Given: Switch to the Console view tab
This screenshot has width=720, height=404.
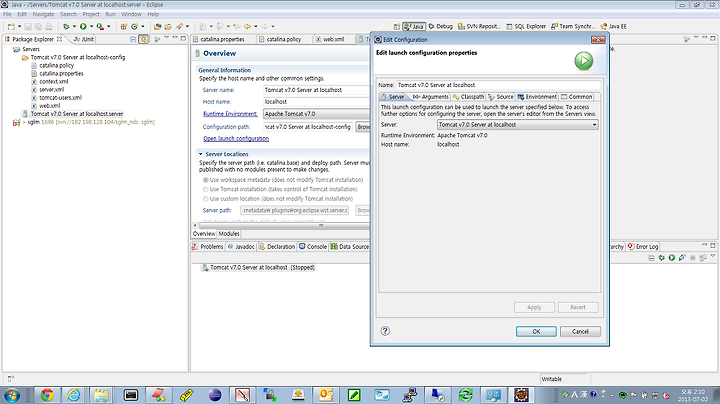Looking at the screenshot, I should (313, 247).
